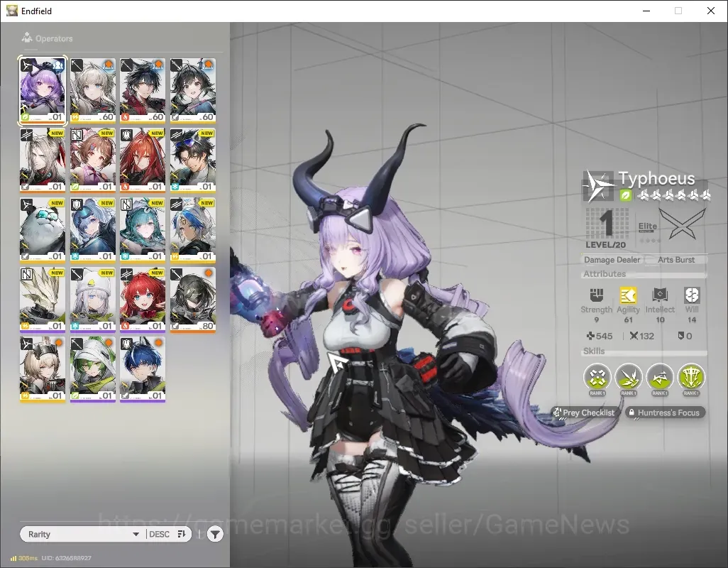The height and width of the screenshot is (568, 728).
Task: Select the blonde blue-eyed level 60 operator card
Action: click(x=93, y=91)
